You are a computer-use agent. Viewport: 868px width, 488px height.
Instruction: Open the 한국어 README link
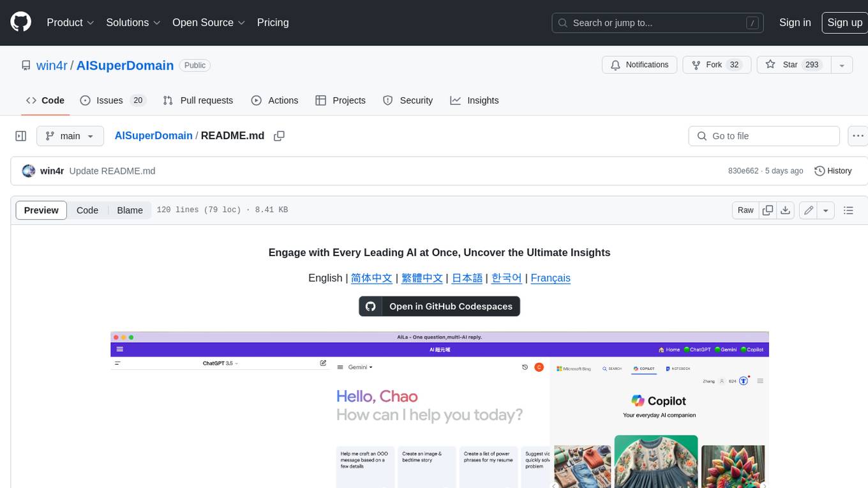pyautogui.click(x=507, y=278)
